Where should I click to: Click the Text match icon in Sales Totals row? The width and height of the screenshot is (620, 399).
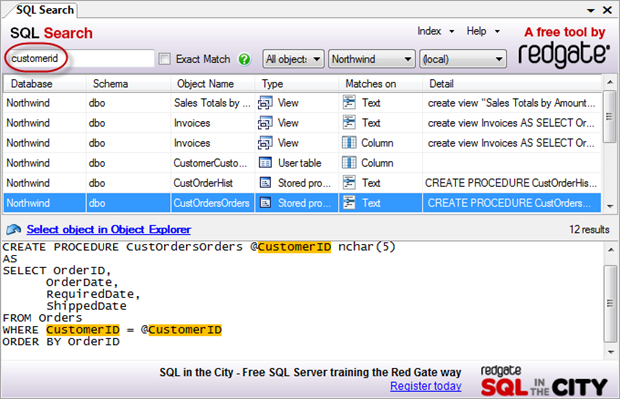pyautogui.click(x=349, y=102)
